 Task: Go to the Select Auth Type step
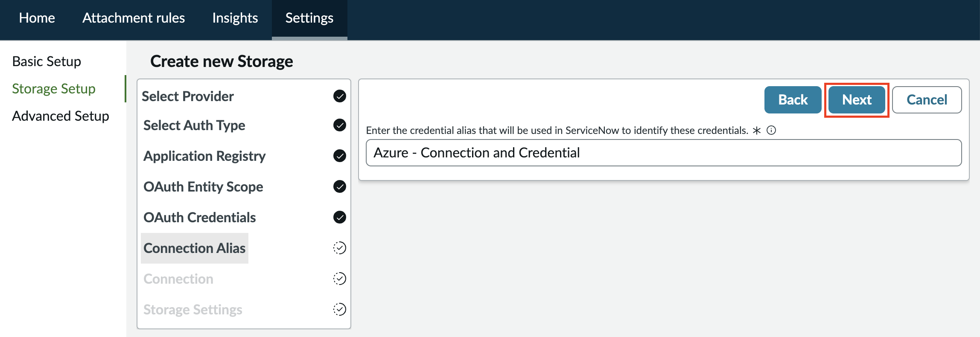194,125
